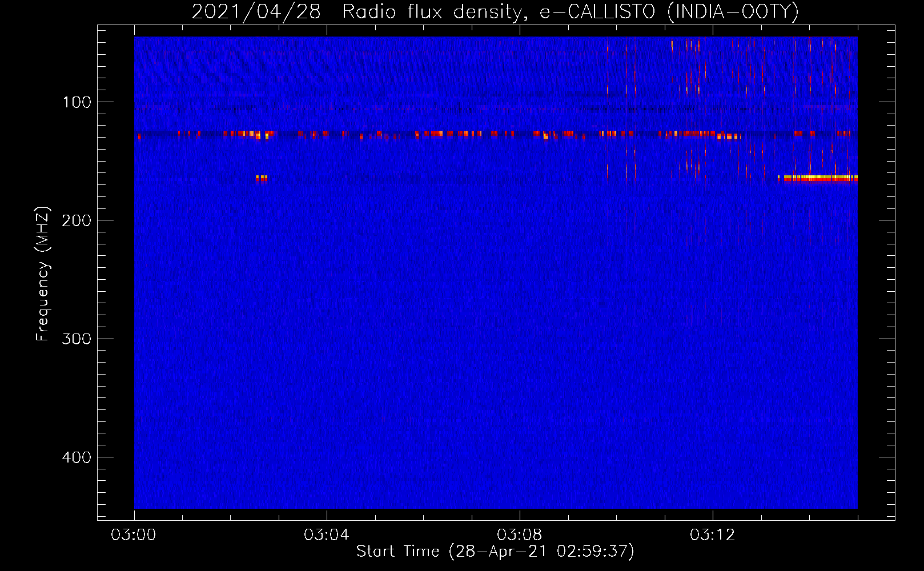Click the '03:04' time tick label
Viewport: 924px width, 571px height.
[x=327, y=535]
